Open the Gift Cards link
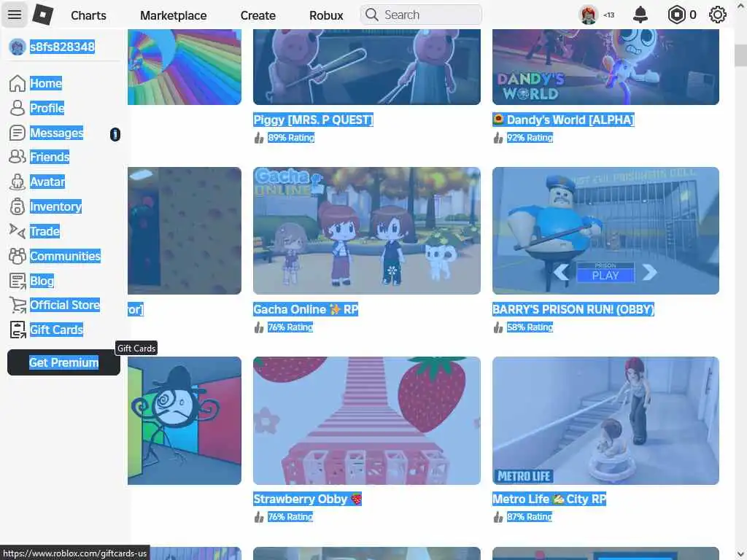Image resolution: width=747 pixels, height=560 pixels. click(x=56, y=330)
